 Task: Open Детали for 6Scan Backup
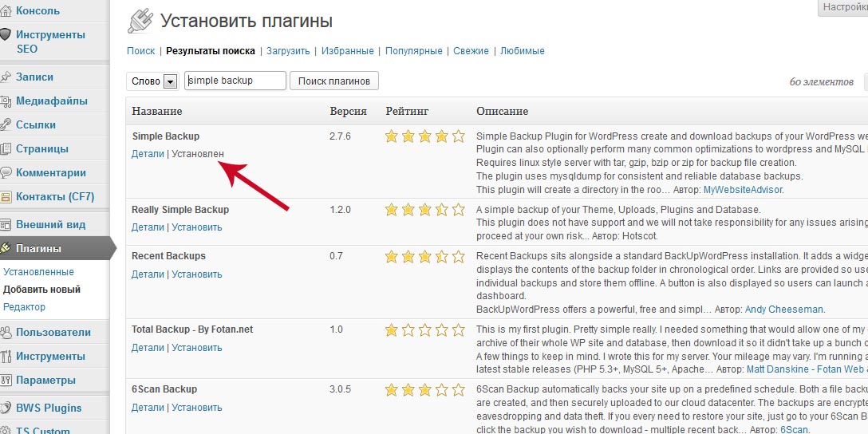[x=148, y=408]
